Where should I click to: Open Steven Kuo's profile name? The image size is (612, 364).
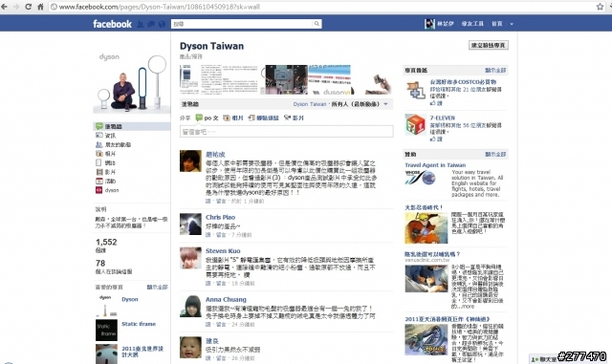click(223, 251)
